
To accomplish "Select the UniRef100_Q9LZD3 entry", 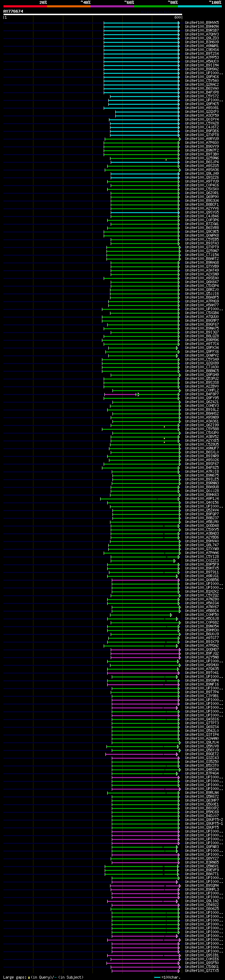I will tap(202, 38).
